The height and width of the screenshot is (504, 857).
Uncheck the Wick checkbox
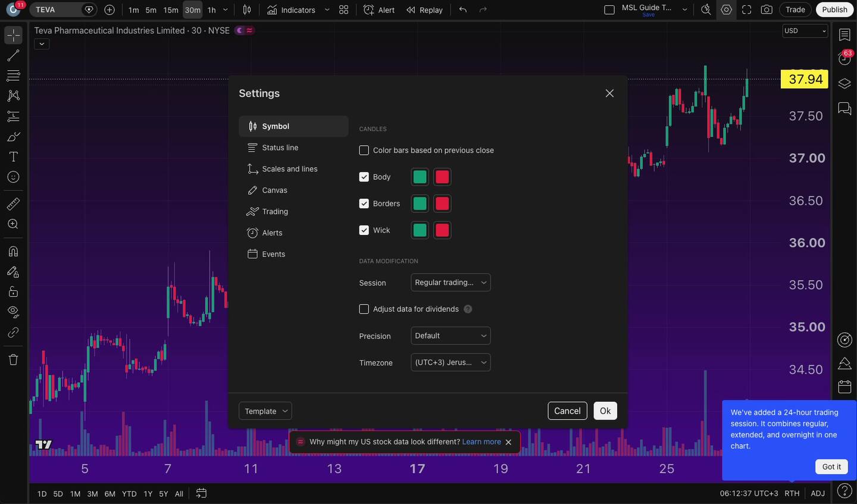(x=364, y=230)
